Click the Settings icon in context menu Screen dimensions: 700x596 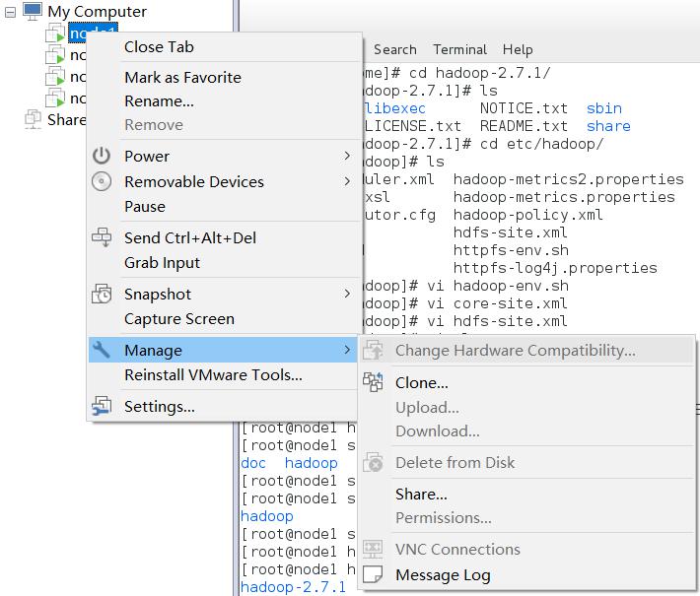pyautogui.click(x=102, y=406)
